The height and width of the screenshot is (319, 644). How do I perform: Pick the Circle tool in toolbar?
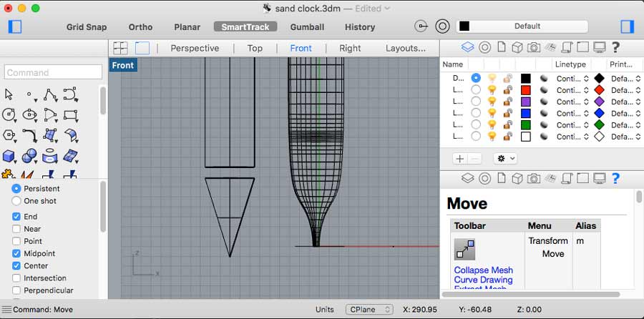pyautogui.click(x=9, y=114)
